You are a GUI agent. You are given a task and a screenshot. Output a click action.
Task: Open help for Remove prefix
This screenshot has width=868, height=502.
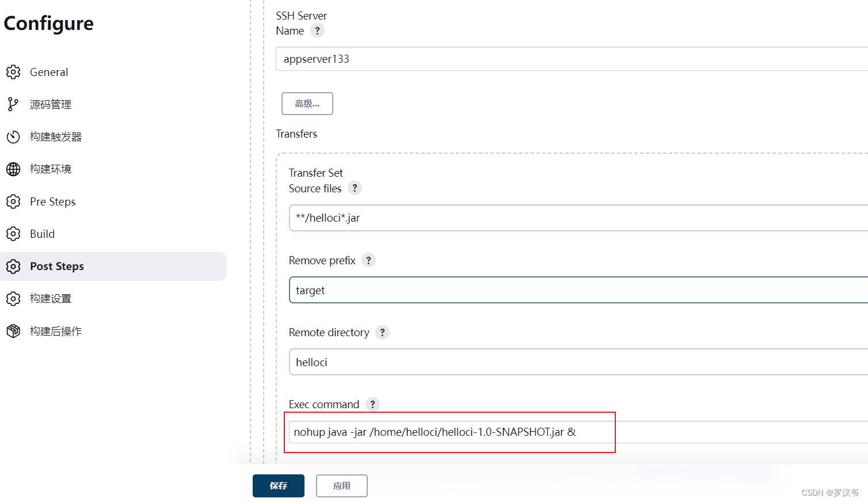tap(368, 260)
